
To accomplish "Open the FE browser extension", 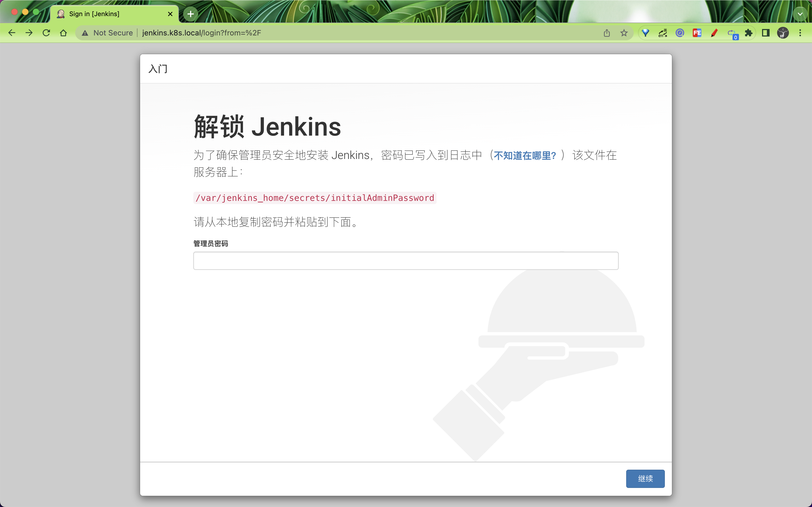I will [697, 32].
